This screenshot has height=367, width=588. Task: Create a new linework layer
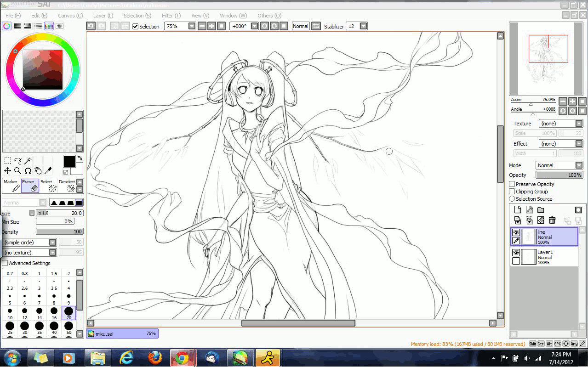pos(529,210)
